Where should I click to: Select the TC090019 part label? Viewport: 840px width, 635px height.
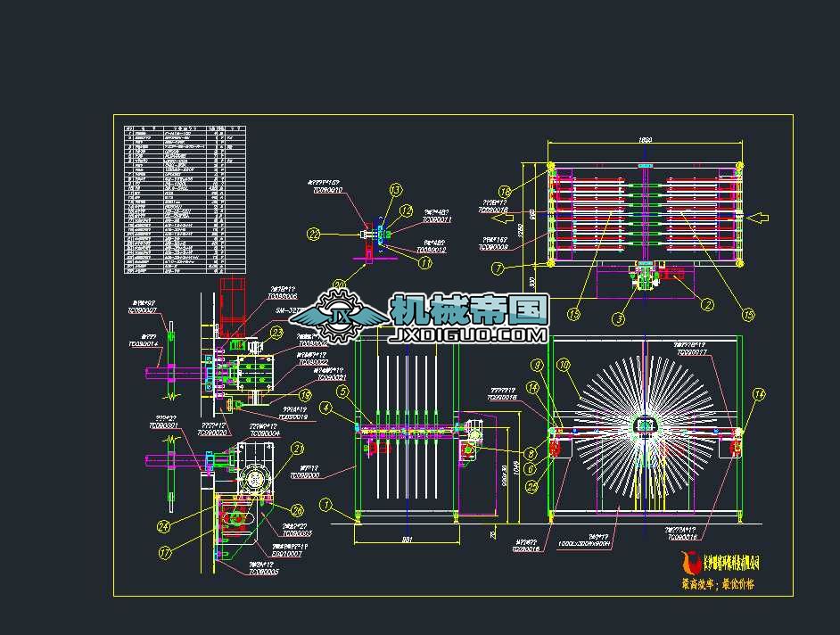tap(293, 416)
